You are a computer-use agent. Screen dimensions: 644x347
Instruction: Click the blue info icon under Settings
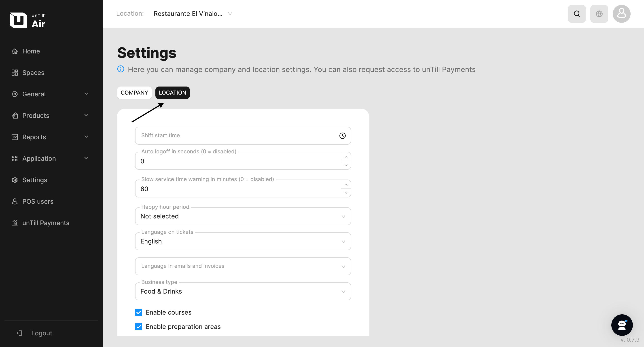[121, 69]
